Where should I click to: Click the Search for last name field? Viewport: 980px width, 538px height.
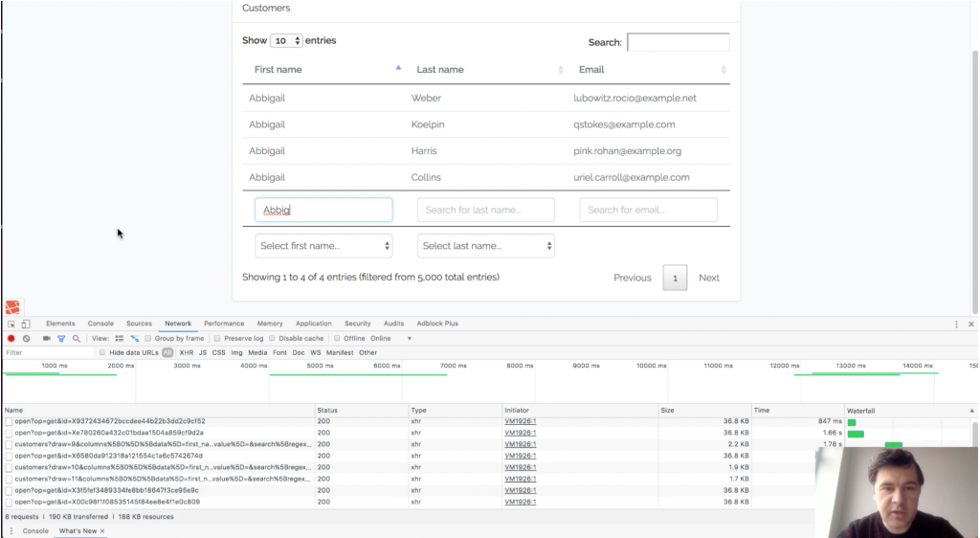click(x=485, y=211)
